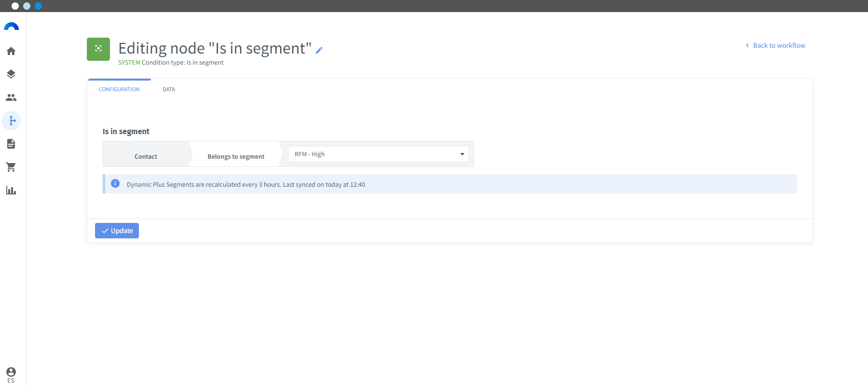Click the first white window dot

click(15, 6)
